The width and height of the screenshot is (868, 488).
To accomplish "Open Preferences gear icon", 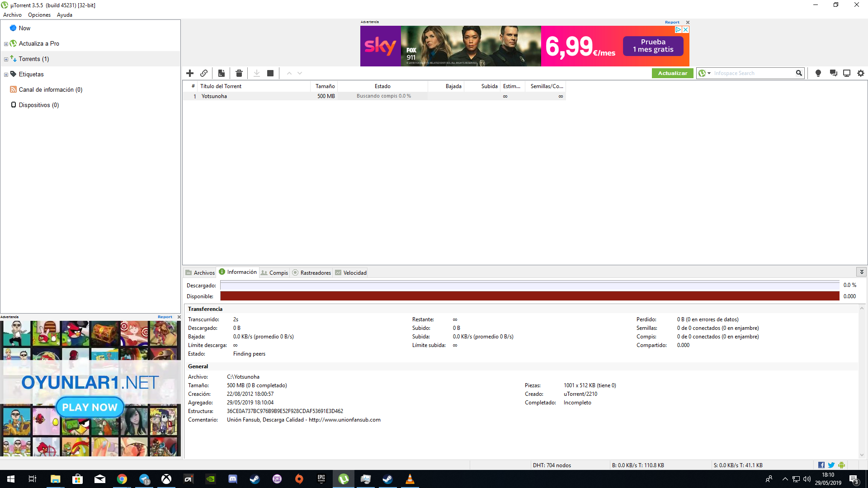I will pos(861,73).
